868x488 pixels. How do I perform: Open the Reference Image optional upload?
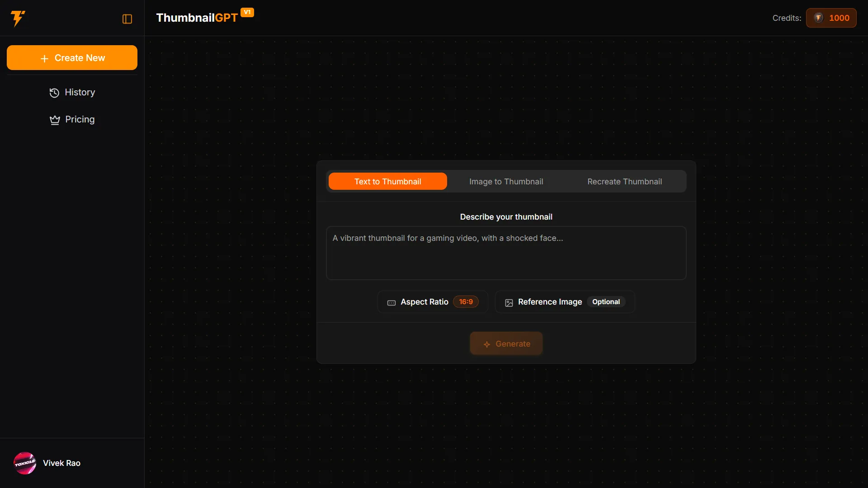[565, 302]
